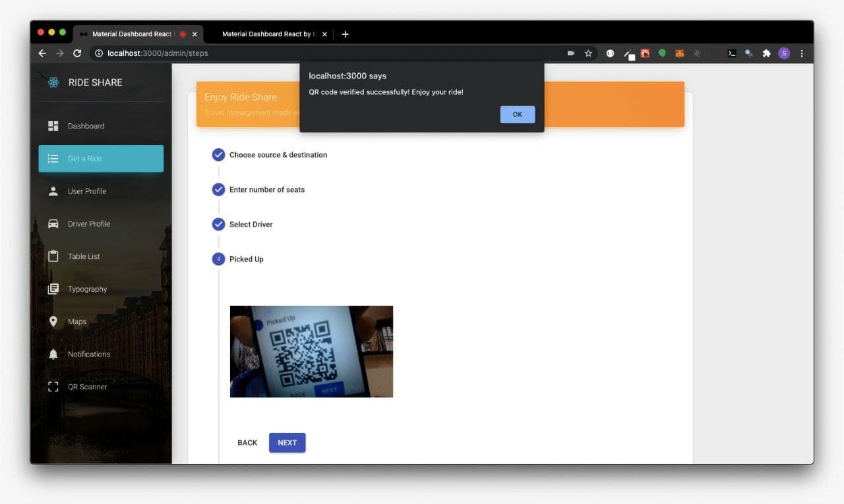Viewport: 844px width, 504px height.
Task: Open a new browser tab
Action: [345, 34]
